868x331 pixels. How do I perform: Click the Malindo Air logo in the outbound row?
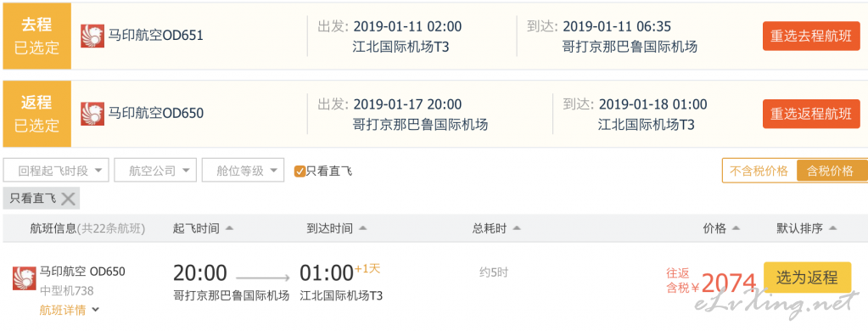pyautogui.click(x=92, y=36)
